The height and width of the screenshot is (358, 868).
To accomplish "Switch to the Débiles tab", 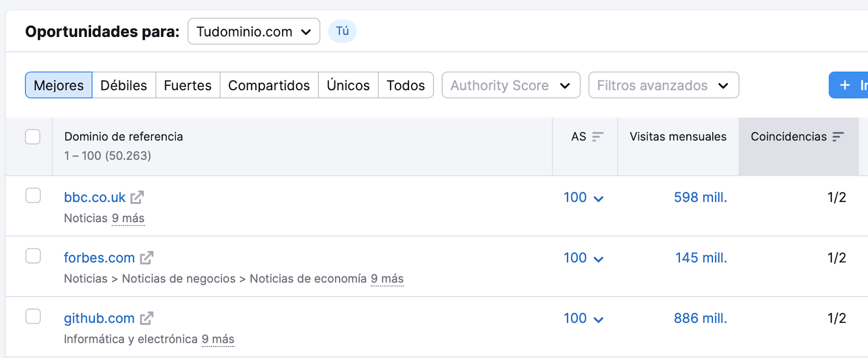I will [123, 85].
